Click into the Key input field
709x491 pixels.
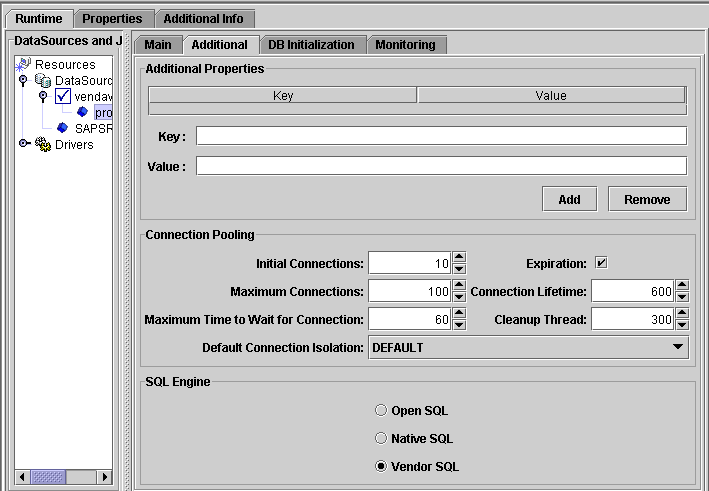(x=441, y=136)
